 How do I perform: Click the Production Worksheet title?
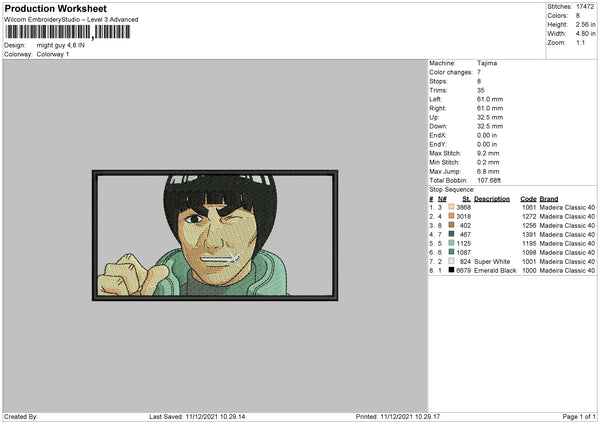click(55, 8)
